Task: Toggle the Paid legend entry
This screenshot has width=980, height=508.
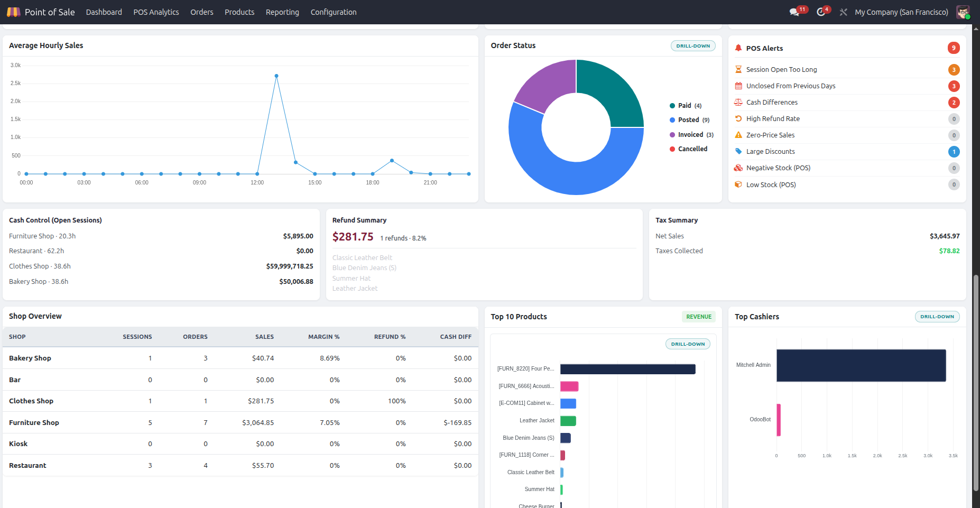Action: click(x=686, y=106)
